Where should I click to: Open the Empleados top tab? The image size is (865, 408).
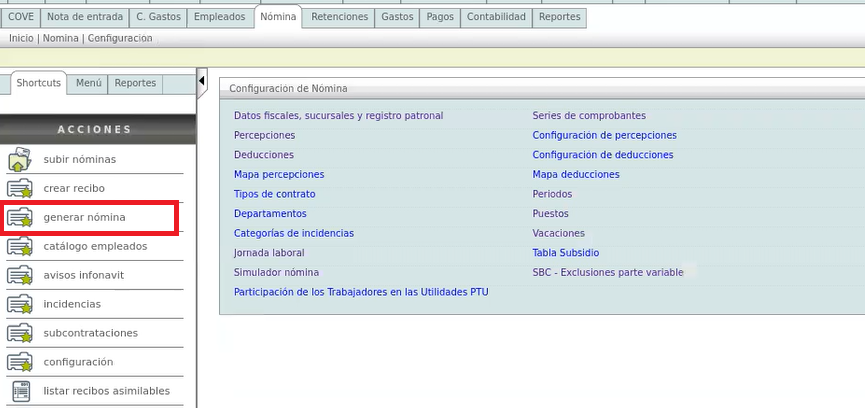point(219,17)
